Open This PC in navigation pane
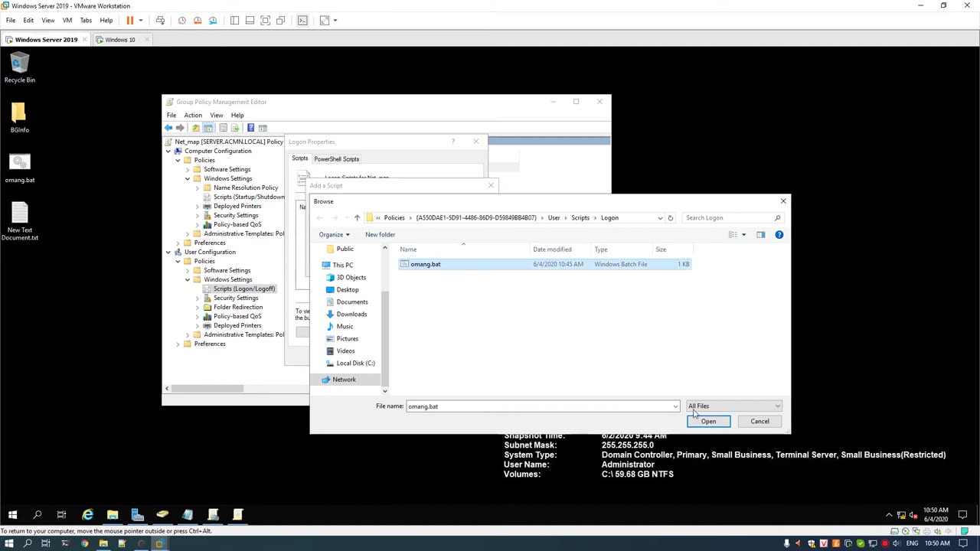980x551 pixels. [342, 265]
